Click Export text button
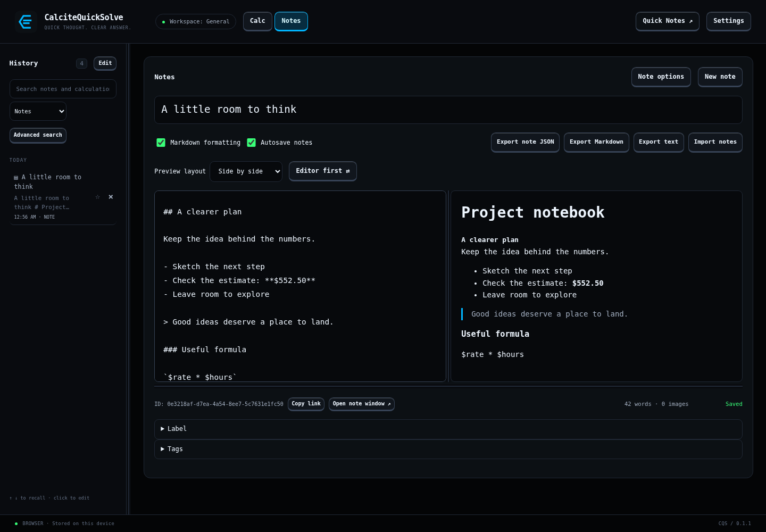This screenshot has height=532, width=766. click(659, 142)
